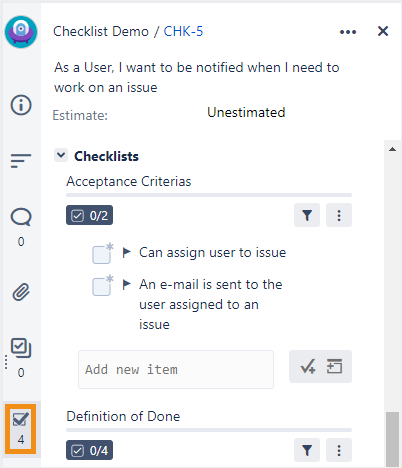Check the 'An e-mail is sent' item
This screenshot has width=402, height=468.
[101, 287]
